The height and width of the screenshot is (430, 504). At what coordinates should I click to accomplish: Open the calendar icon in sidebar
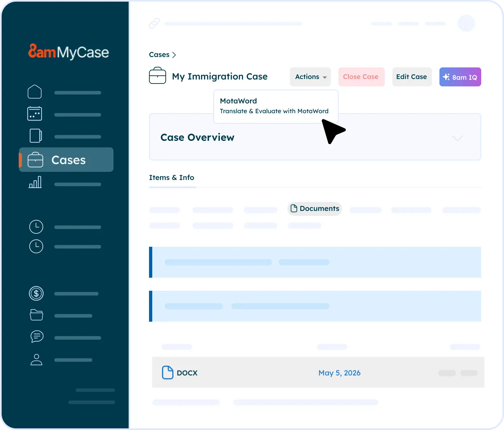[35, 114]
